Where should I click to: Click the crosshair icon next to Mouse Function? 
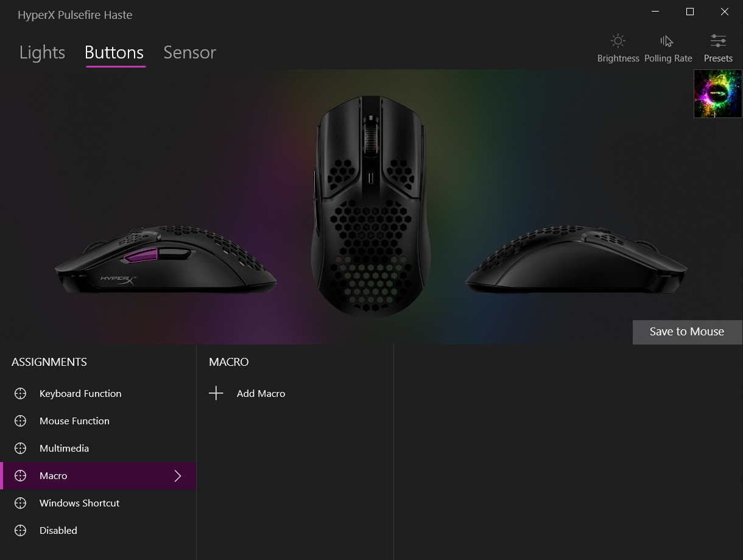pos(20,421)
